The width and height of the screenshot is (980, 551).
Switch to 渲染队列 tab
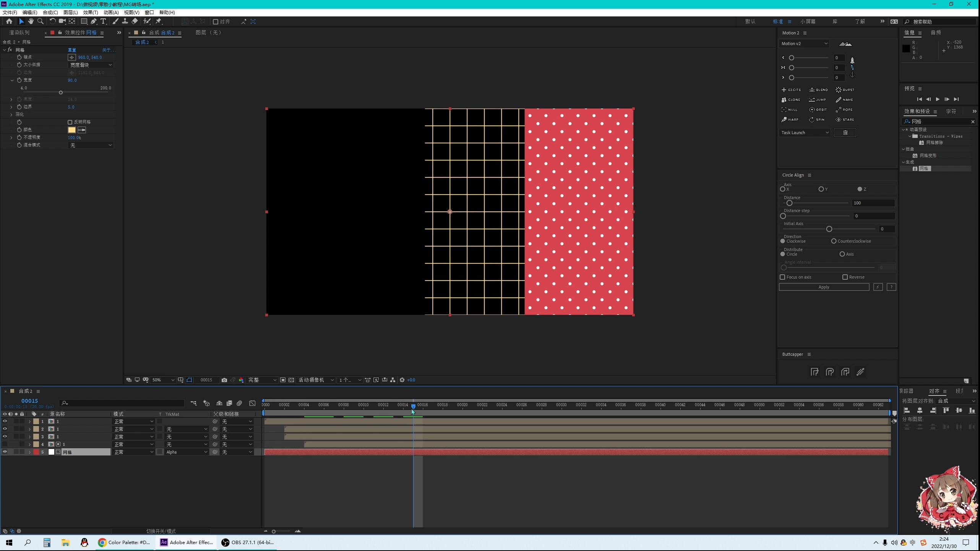point(19,32)
